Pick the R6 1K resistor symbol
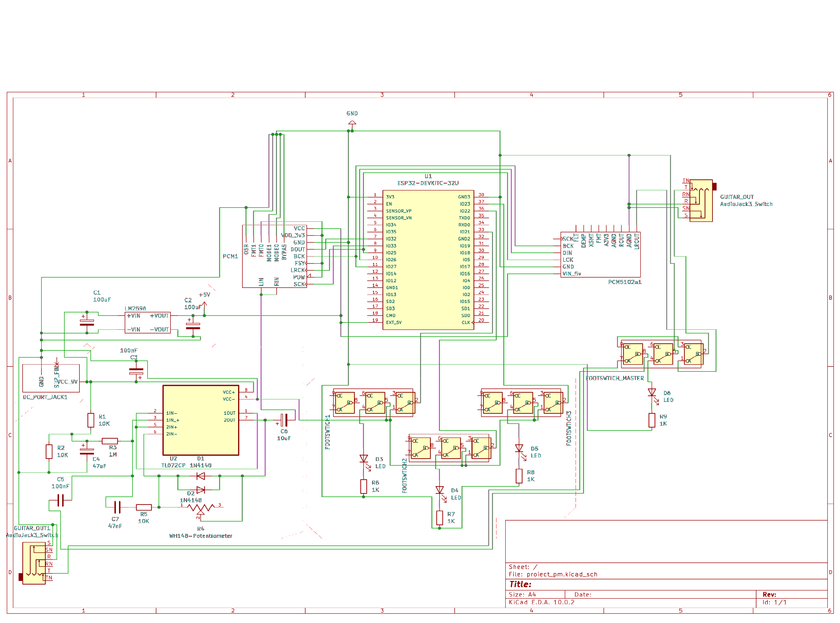The height and width of the screenshot is (623, 840). click(x=363, y=486)
